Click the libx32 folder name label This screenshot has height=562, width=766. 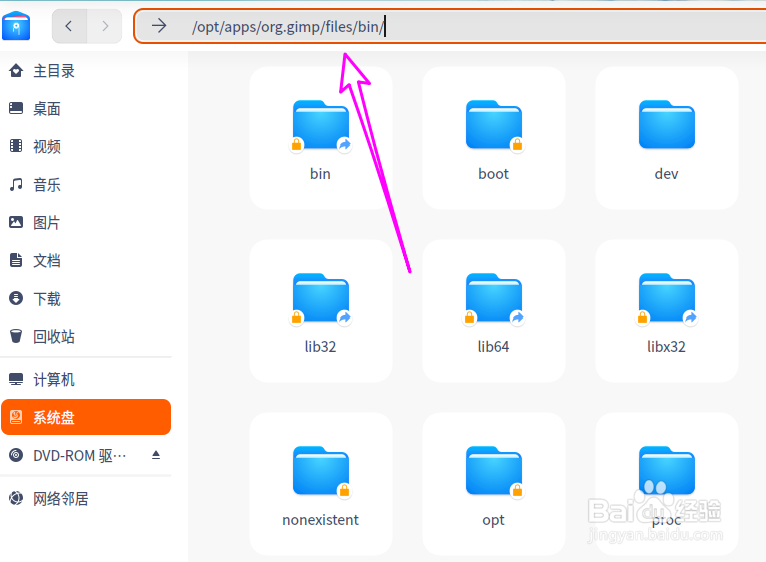[x=666, y=346]
